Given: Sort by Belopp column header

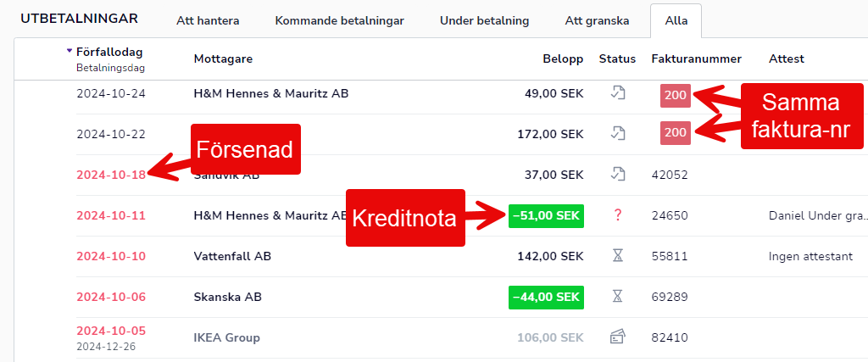Looking at the screenshot, I should [x=563, y=58].
